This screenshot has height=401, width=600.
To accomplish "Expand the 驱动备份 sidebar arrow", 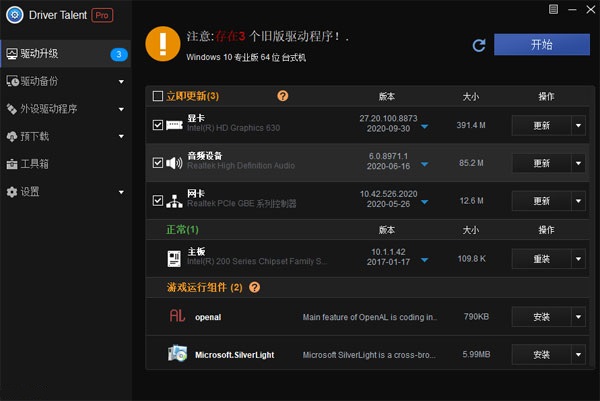I will pyautogui.click(x=121, y=82).
